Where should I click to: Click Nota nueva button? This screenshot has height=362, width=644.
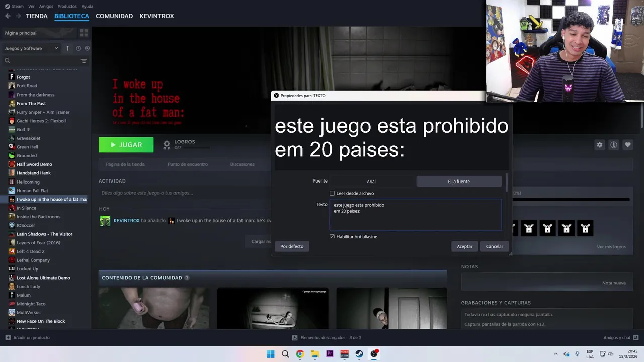[x=614, y=283]
